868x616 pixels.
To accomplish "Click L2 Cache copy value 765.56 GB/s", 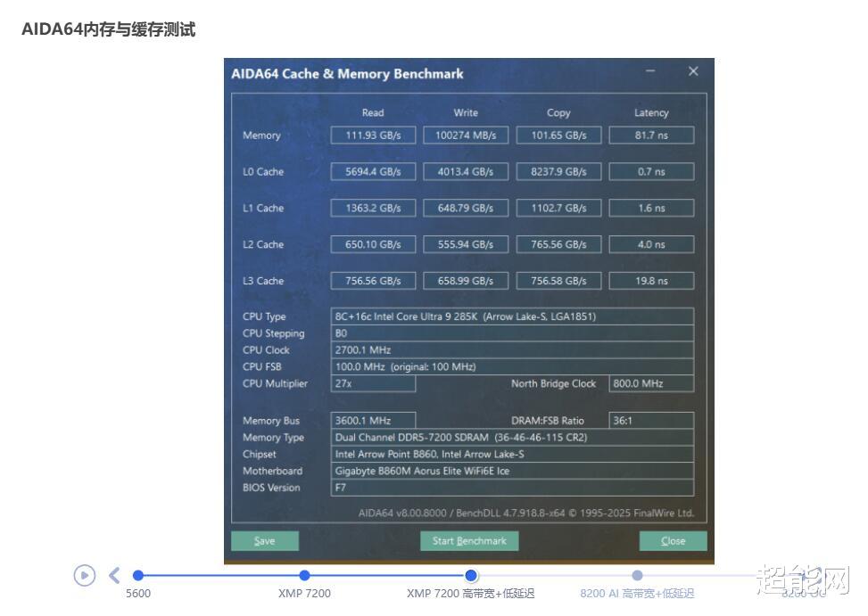I will tap(558, 244).
